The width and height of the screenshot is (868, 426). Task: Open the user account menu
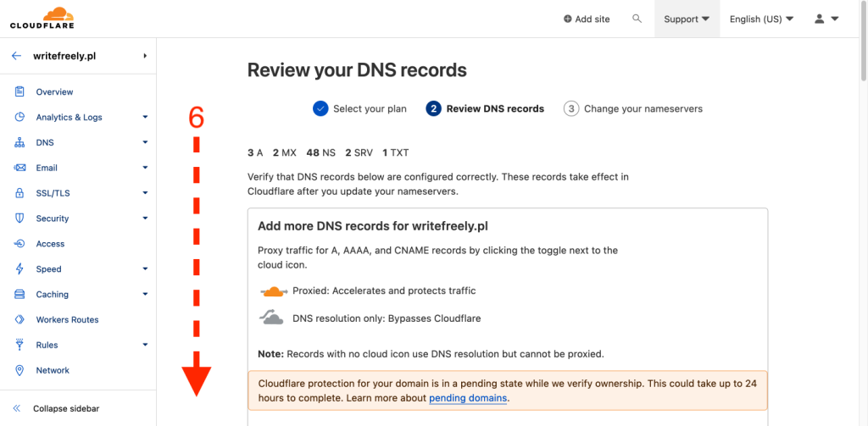pos(826,19)
